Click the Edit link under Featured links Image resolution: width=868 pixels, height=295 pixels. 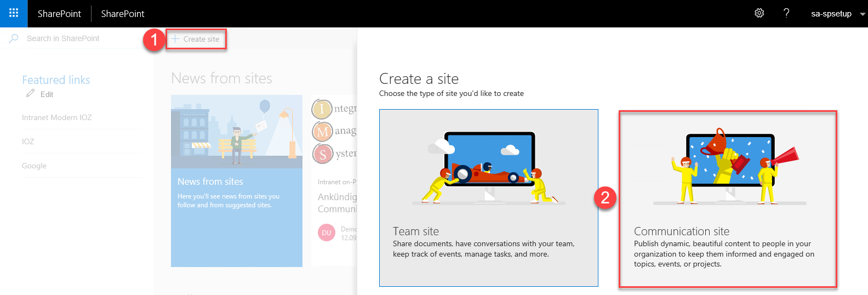pyautogui.click(x=47, y=94)
